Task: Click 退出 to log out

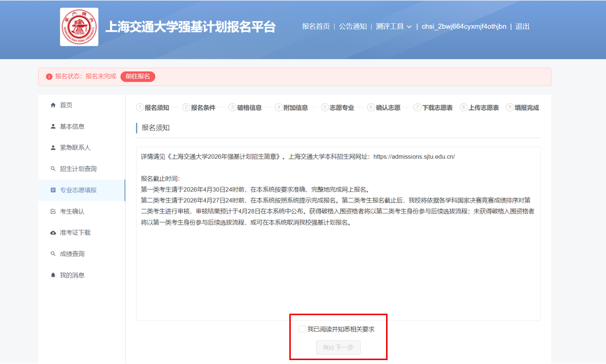Action: pyautogui.click(x=522, y=26)
